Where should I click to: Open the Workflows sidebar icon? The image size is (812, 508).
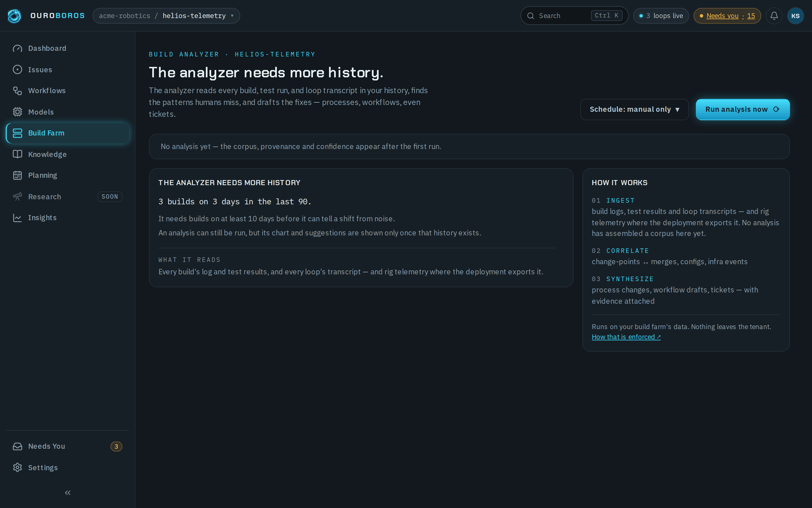[x=17, y=91]
